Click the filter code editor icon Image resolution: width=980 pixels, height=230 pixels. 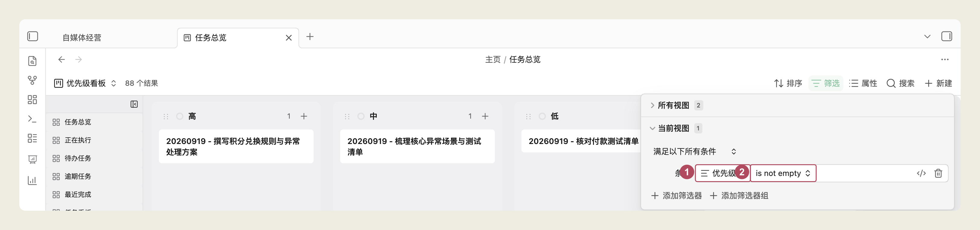(921, 173)
